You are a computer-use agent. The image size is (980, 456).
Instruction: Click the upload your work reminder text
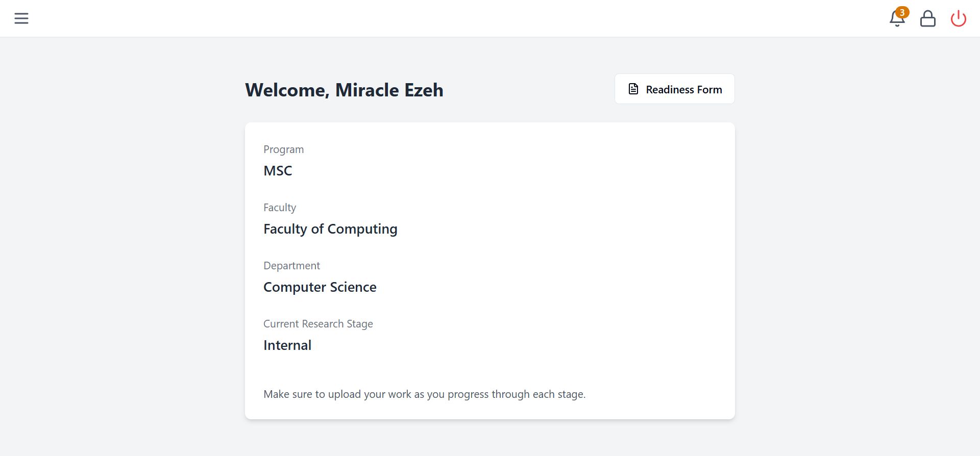[x=424, y=394]
